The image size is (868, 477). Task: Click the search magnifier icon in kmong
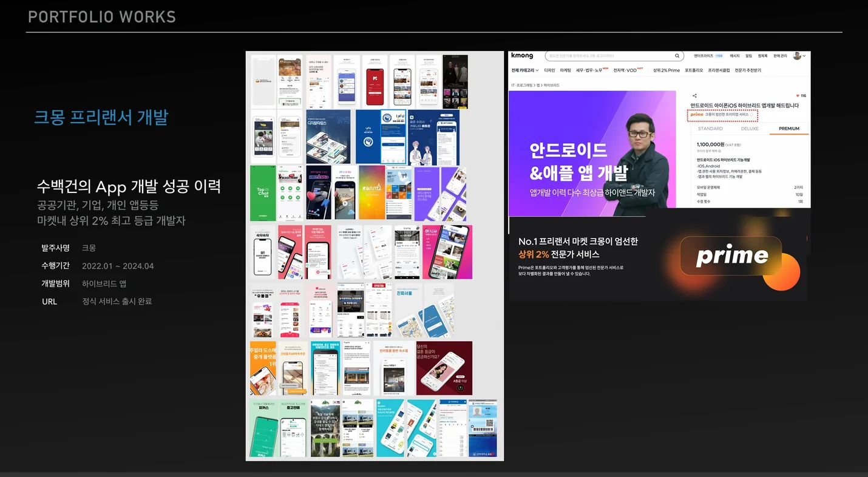(x=677, y=56)
